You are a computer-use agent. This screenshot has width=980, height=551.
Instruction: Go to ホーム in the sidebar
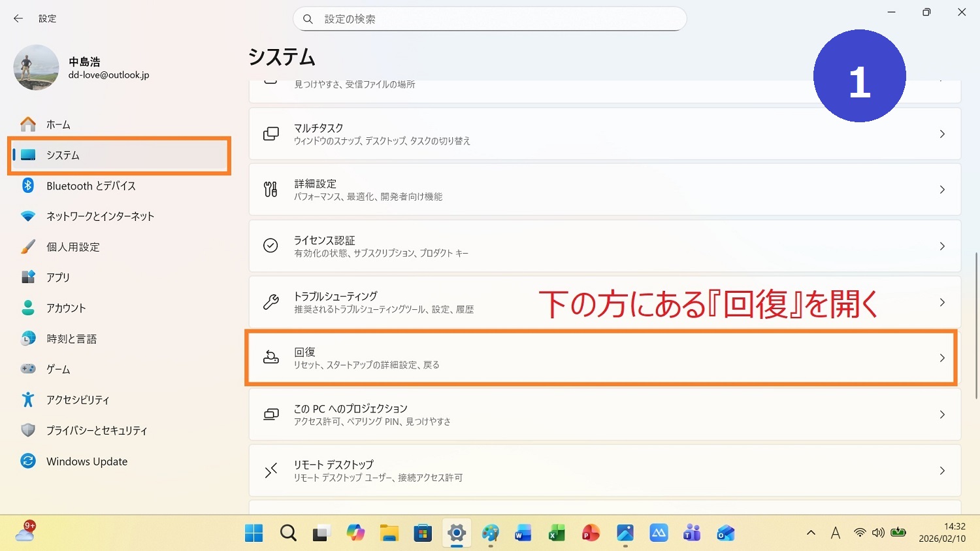tap(58, 125)
